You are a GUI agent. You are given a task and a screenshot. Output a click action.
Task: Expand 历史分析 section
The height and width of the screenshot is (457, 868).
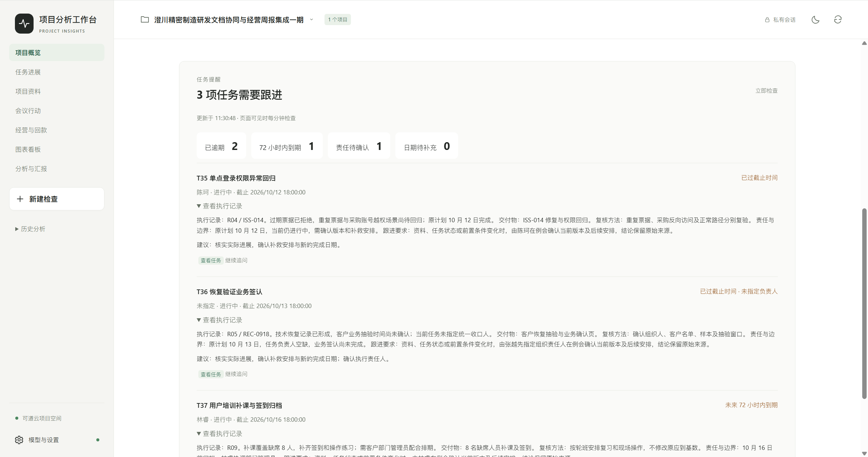(30, 229)
